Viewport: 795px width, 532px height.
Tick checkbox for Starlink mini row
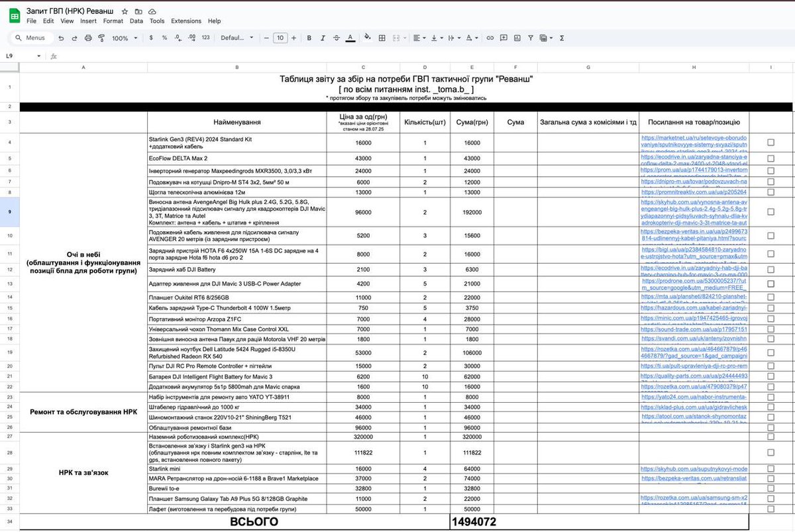[x=770, y=468]
